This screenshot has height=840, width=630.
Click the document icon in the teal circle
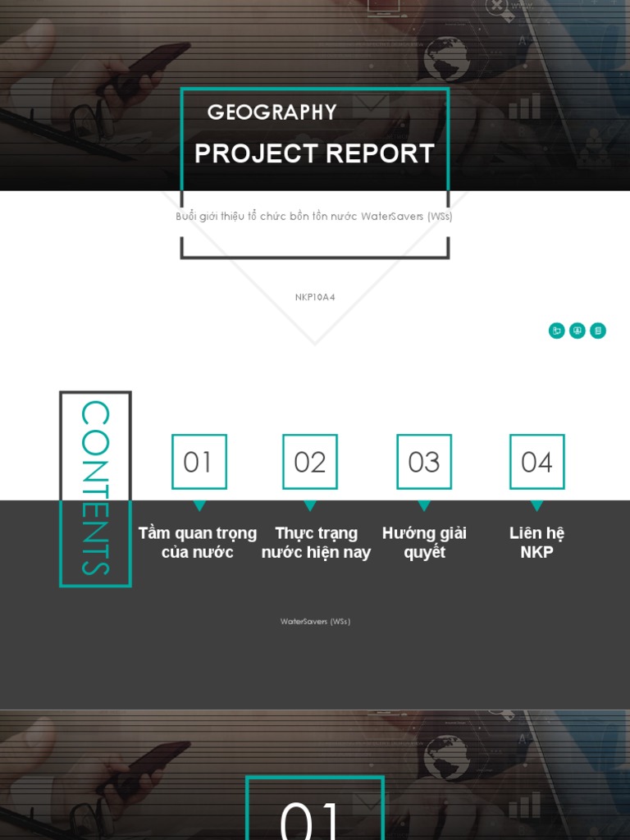598,331
